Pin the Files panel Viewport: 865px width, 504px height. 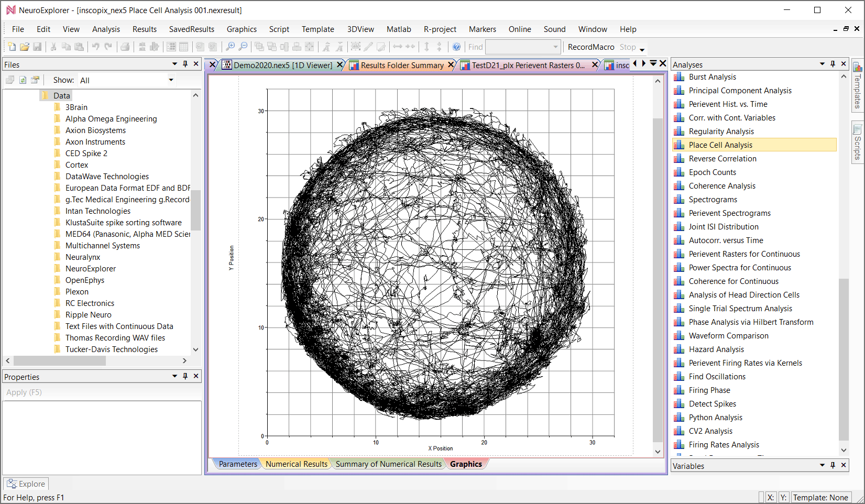(x=184, y=64)
